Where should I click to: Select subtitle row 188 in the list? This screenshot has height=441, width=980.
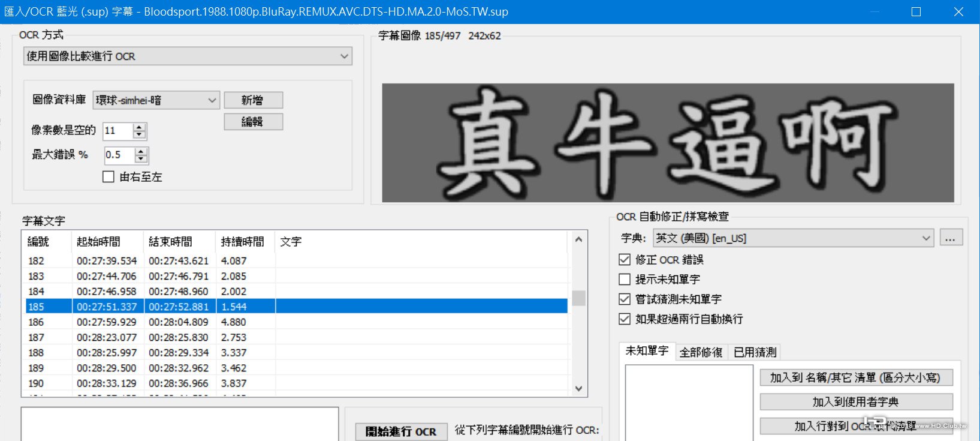pos(297,353)
